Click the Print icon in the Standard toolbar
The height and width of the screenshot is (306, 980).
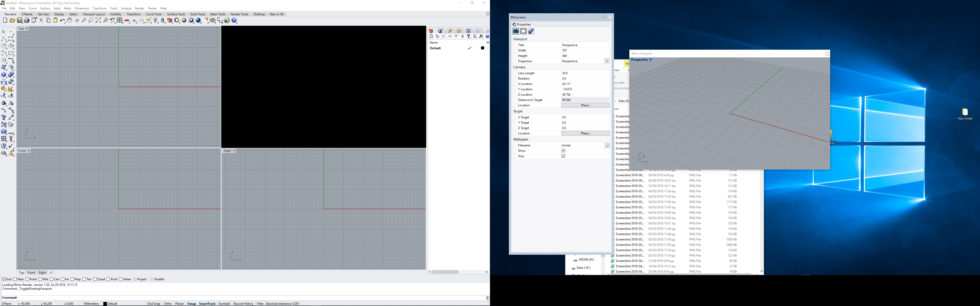click(x=27, y=20)
